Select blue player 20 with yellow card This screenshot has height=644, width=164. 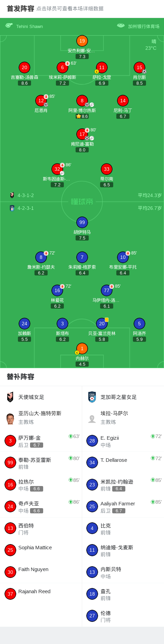pos(102,324)
